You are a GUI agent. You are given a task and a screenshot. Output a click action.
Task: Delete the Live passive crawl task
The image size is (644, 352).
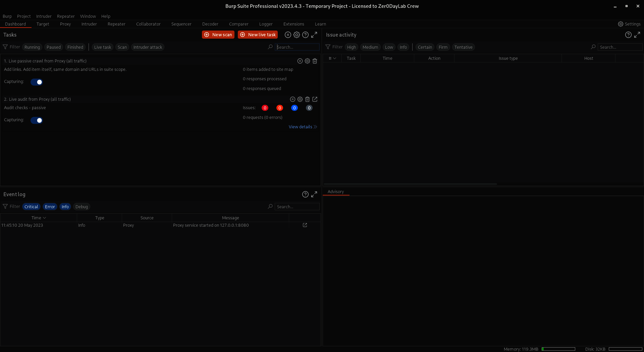(315, 61)
